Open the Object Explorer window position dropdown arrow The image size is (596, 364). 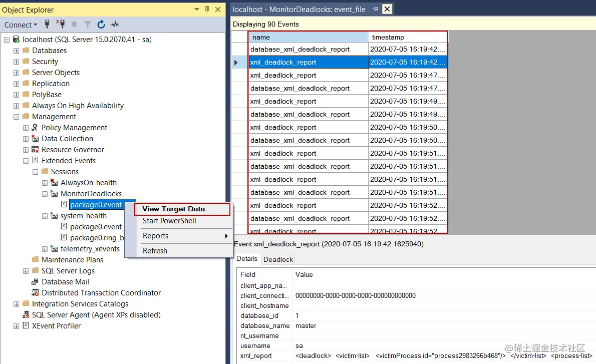click(196, 10)
